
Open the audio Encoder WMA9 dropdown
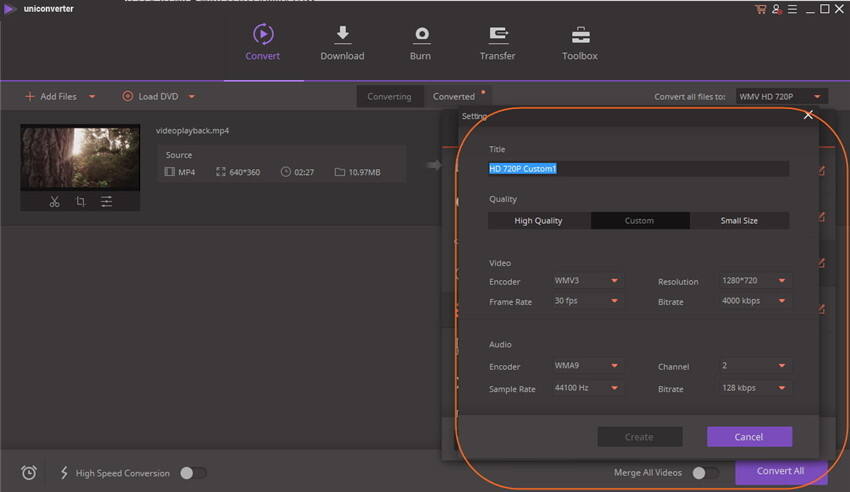[586, 366]
